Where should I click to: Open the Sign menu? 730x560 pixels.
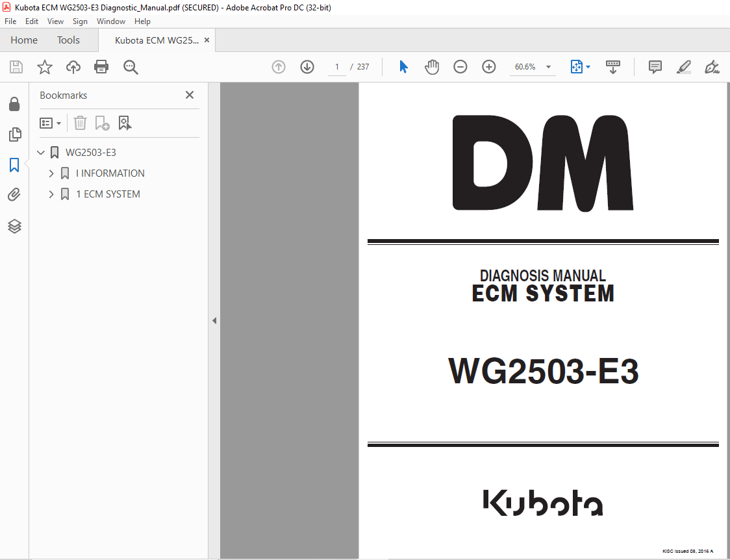pos(80,21)
